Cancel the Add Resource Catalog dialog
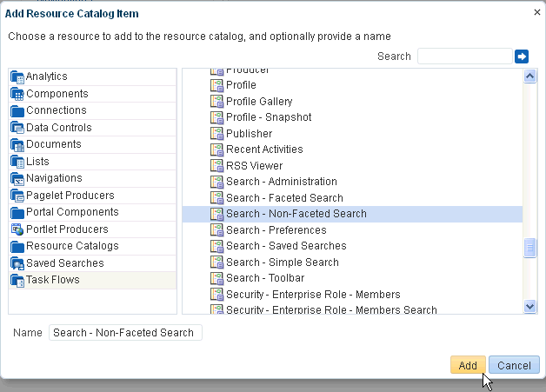 coord(514,365)
